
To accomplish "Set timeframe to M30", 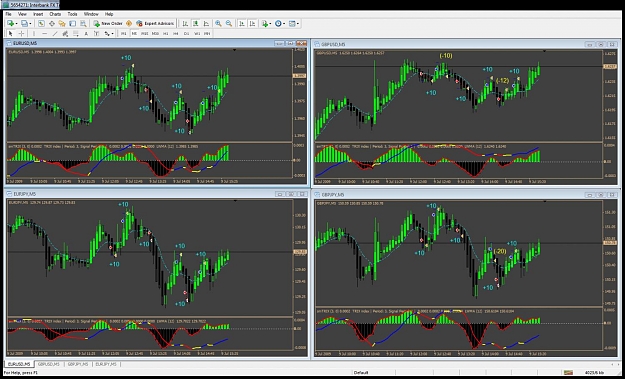I will [155, 34].
